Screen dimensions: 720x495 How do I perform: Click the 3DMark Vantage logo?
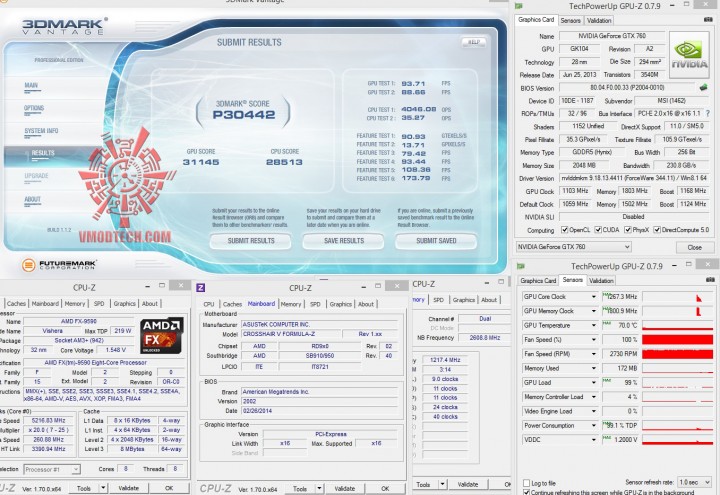pos(64,26)
